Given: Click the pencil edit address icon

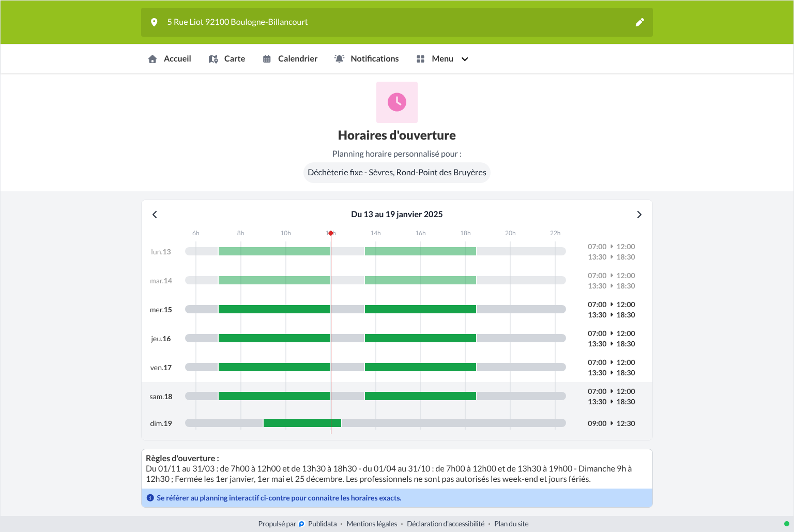Looking at the screenshot, I should tap(639, 22).
